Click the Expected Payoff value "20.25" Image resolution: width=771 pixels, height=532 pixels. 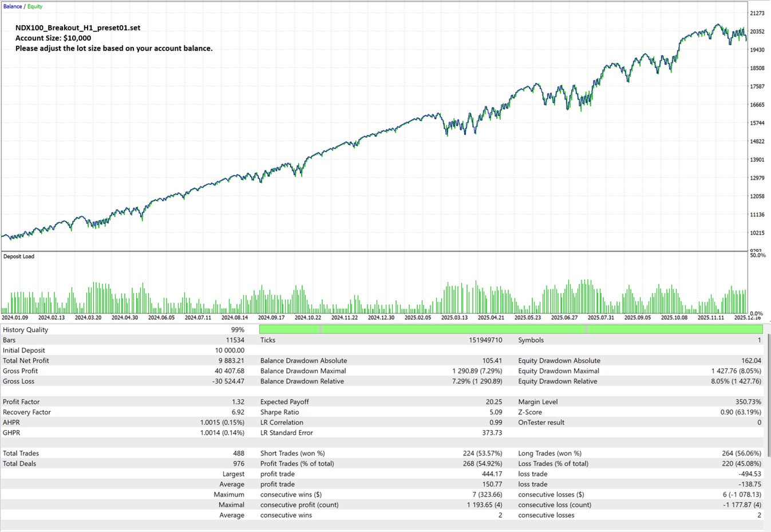pos(494,402)
